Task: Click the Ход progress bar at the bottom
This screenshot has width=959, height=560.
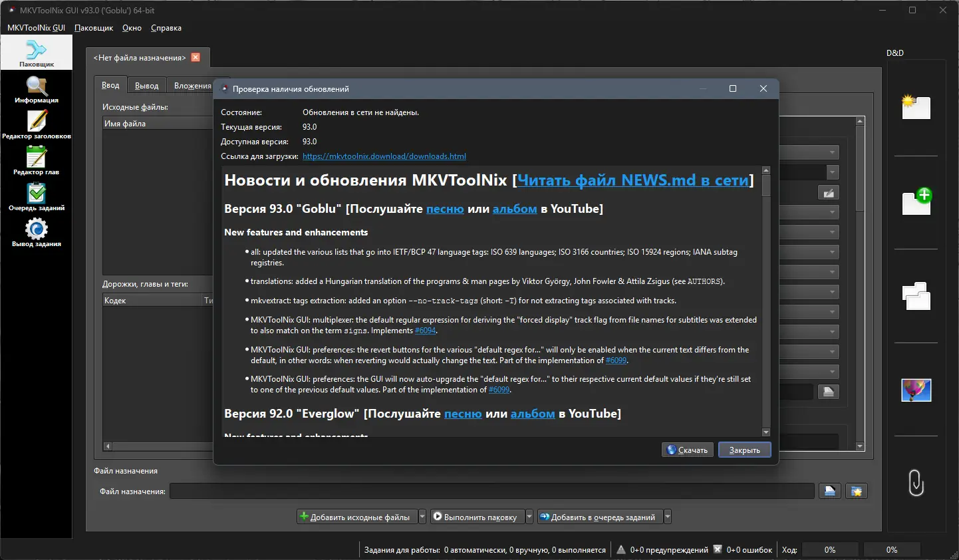Action: click(x=830, y=549)
